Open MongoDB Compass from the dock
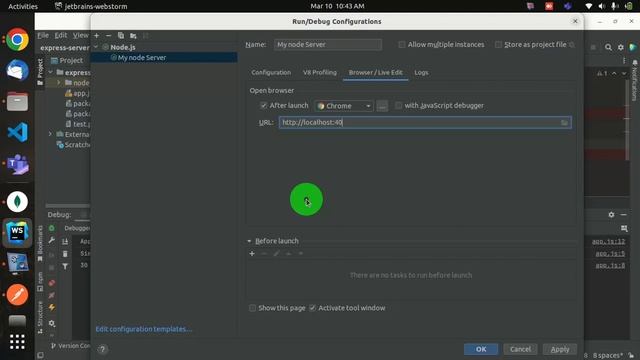Viewport: 640px width, 360px height. click(17, 202)
